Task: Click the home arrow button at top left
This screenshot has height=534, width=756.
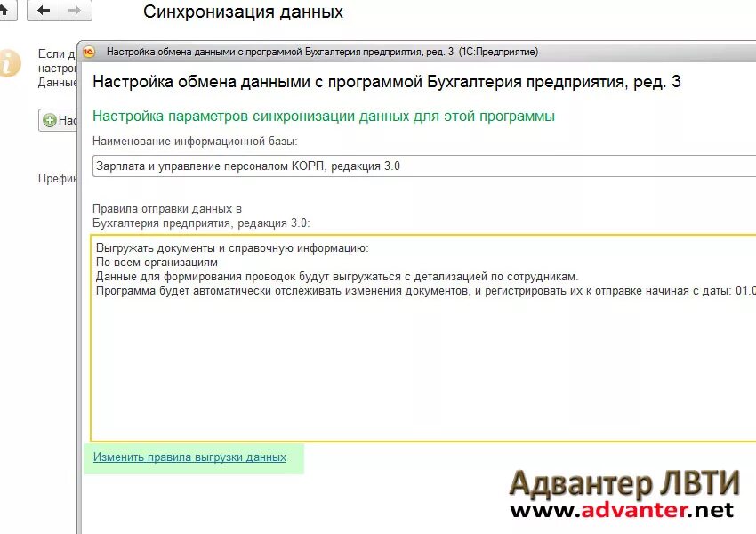Action: coord(6,10)
